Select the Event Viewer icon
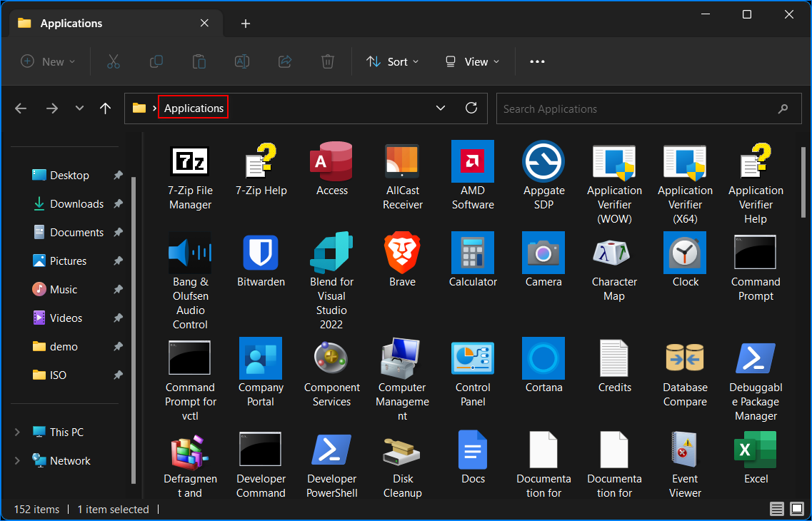This screenshot has width=812, height=521. click(685, 450)
